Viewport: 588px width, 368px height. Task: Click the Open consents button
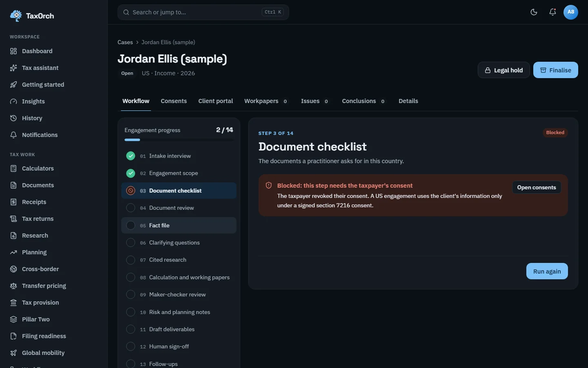pyautogui.click(x=537, y=187)
